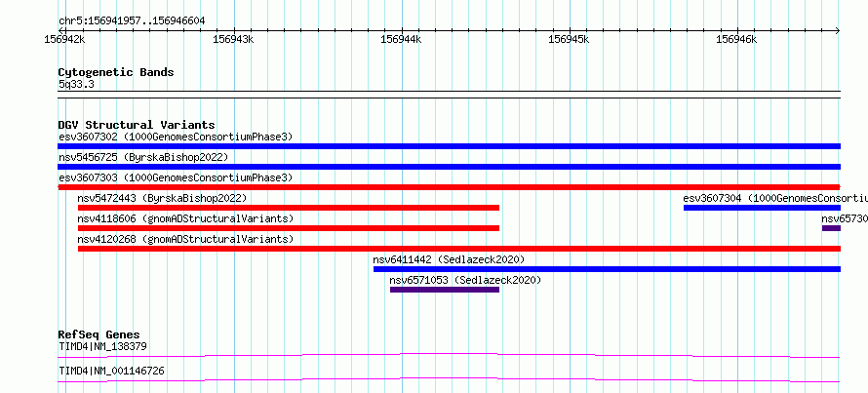Viewport: 868px width, 393px height.
Task: Select the nsv4118606 red variant bar
Action: (289, 228)
